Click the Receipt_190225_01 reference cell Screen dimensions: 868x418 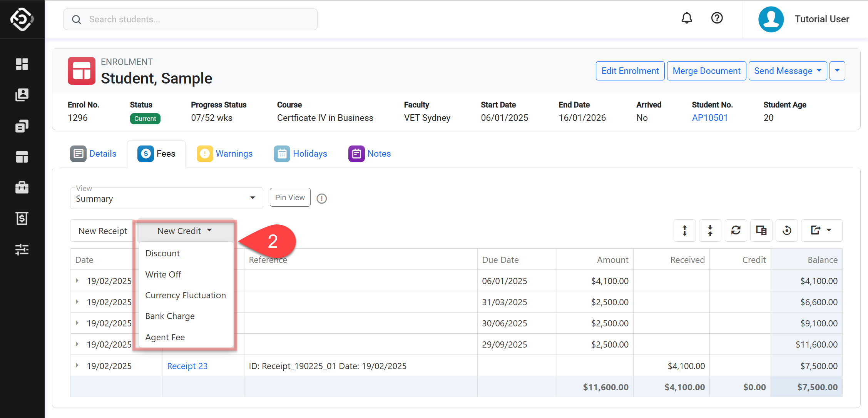coord(361,366)
